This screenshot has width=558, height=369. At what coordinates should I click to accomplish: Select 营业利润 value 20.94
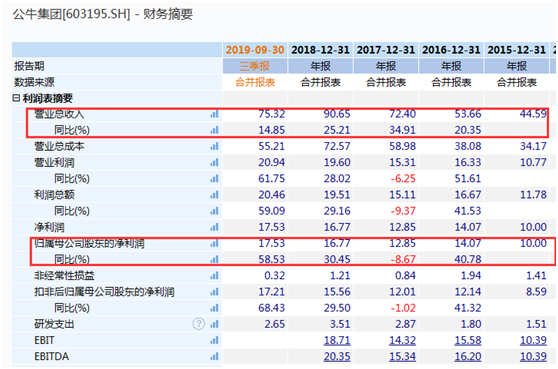(x=272, y=163)
